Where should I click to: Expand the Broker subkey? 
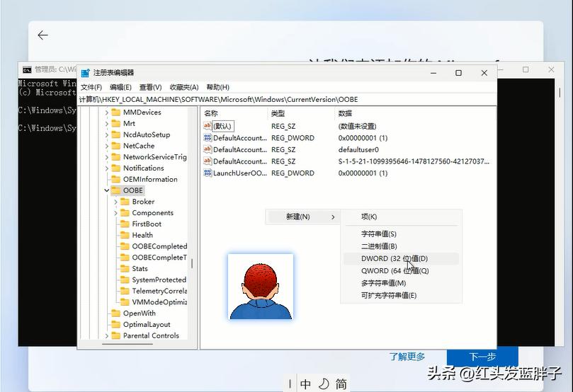click(x=116, y=202)
